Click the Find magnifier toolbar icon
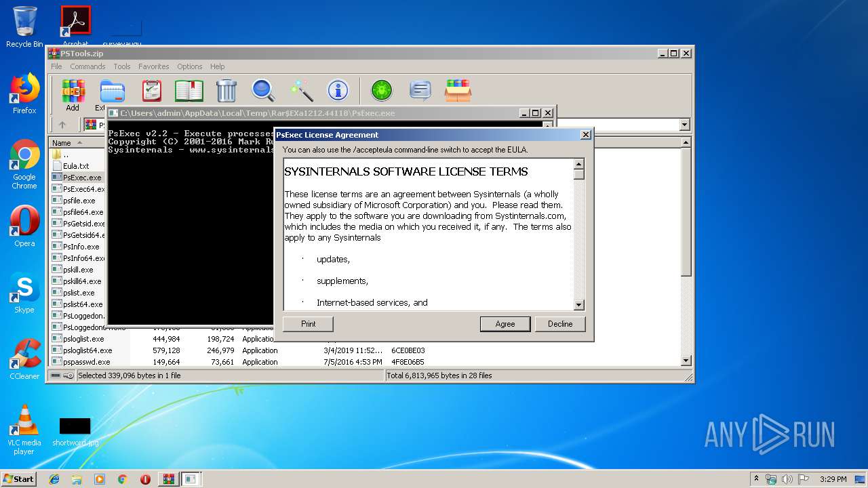The image size is (868, 488). (x=263, y=90)
